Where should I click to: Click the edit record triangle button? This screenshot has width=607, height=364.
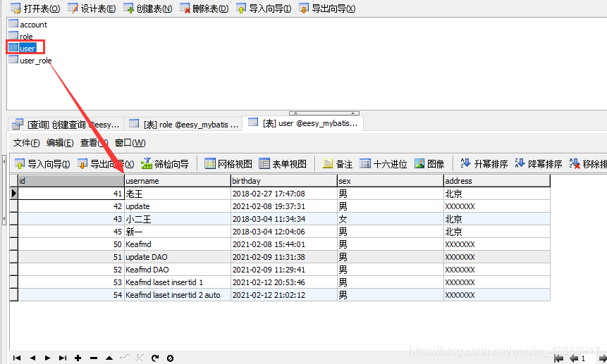109,358
